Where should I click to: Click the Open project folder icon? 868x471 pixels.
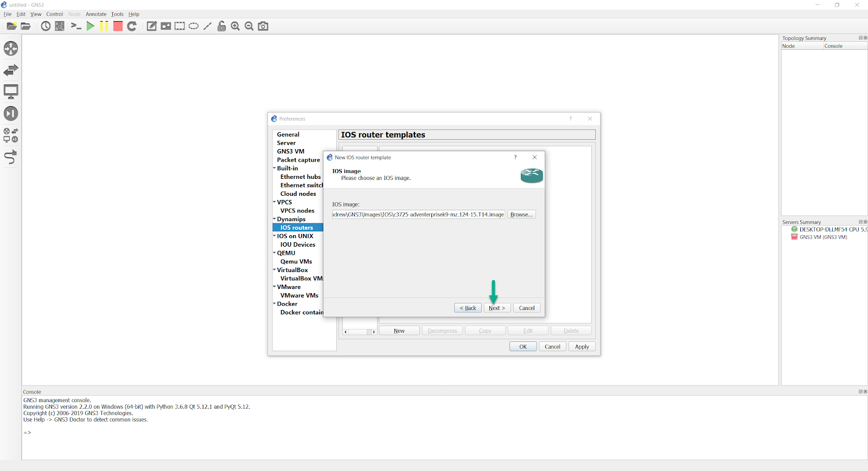tap(25, 26)
